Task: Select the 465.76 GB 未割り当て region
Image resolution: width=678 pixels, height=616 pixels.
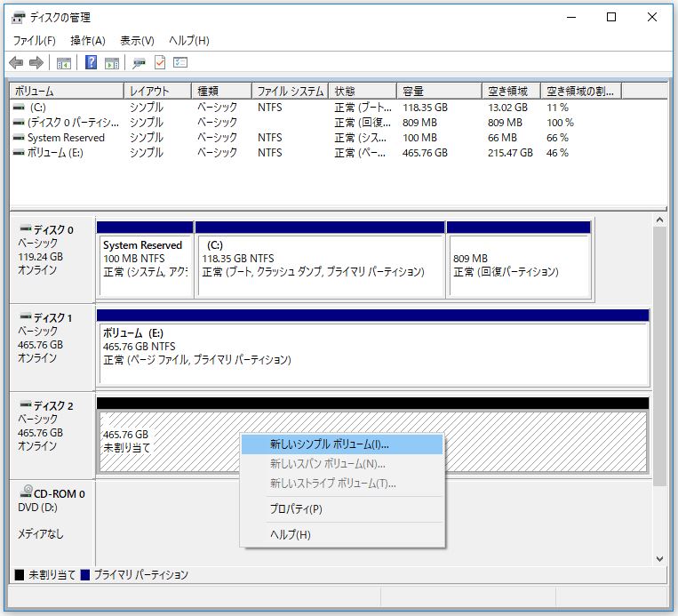Action: coord(372,436)
